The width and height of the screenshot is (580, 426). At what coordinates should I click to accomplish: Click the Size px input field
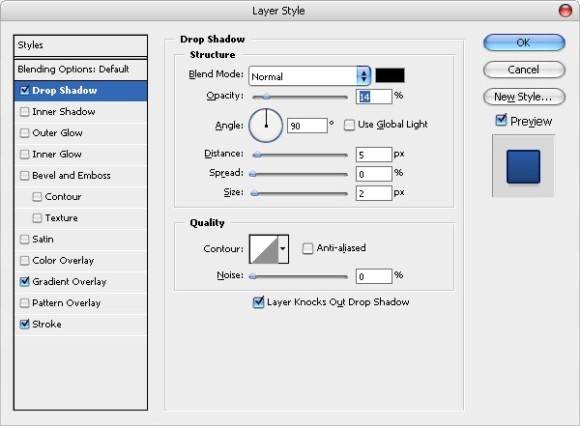tap(374, 193)
